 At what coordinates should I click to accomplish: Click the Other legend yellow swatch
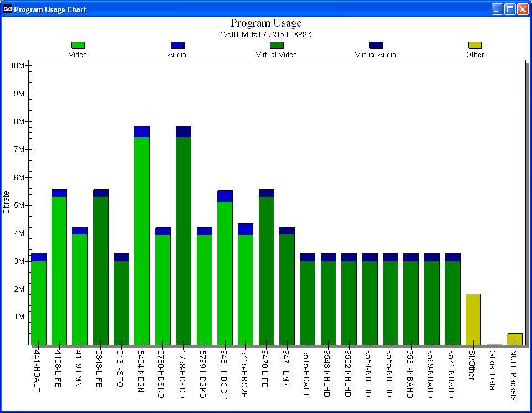475,45
